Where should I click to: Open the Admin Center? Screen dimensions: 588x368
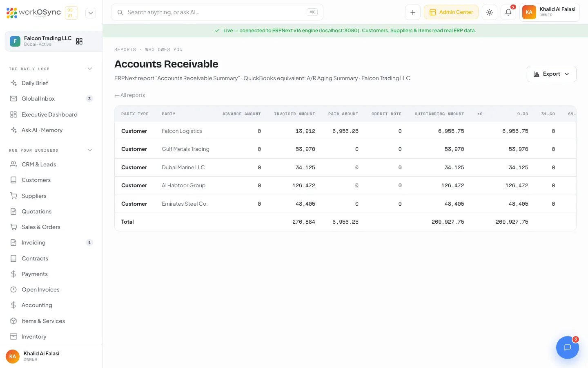tap(451, 12)
